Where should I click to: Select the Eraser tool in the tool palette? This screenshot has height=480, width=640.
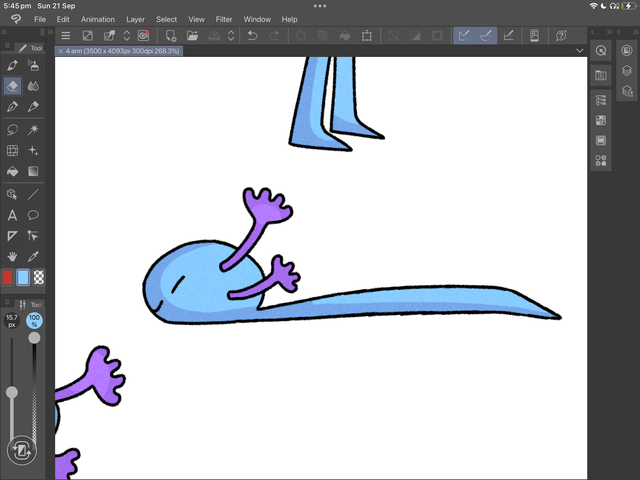click(x=13, y=86)
